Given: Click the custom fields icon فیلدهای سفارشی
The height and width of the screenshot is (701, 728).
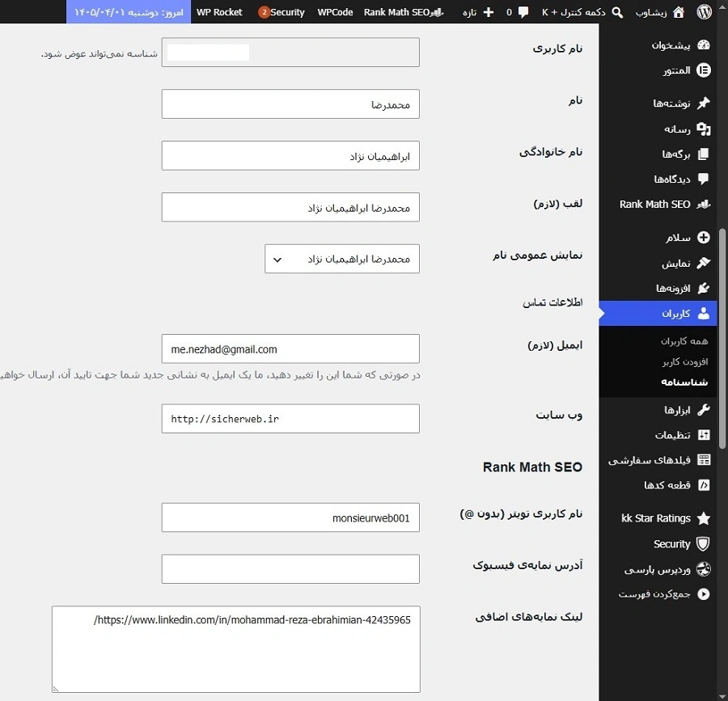Looking at the screenshot, I should 704,460.
